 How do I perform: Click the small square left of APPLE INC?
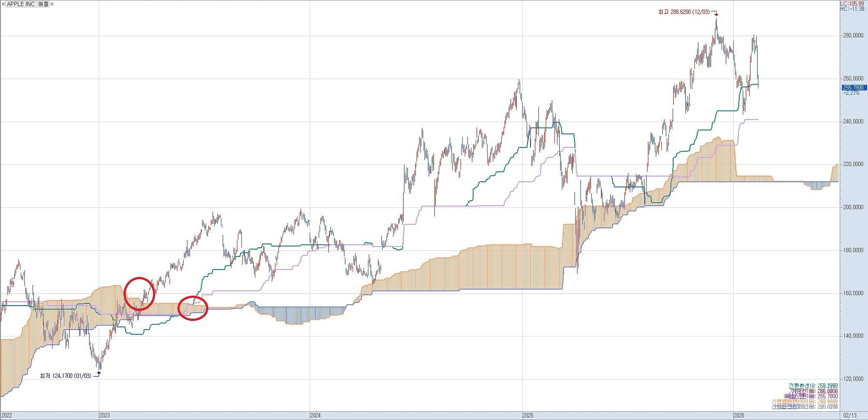point(4,4)
